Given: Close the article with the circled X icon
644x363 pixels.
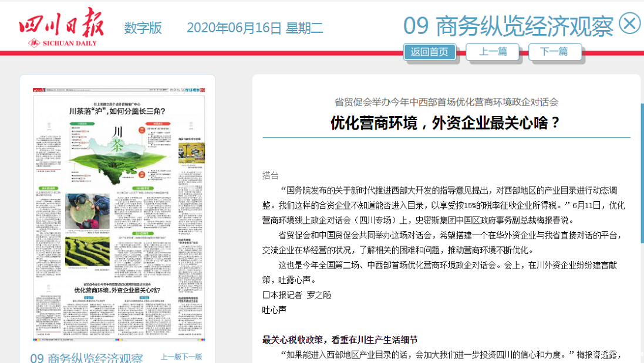Looking at the screenshot, I should coord(629,24).
